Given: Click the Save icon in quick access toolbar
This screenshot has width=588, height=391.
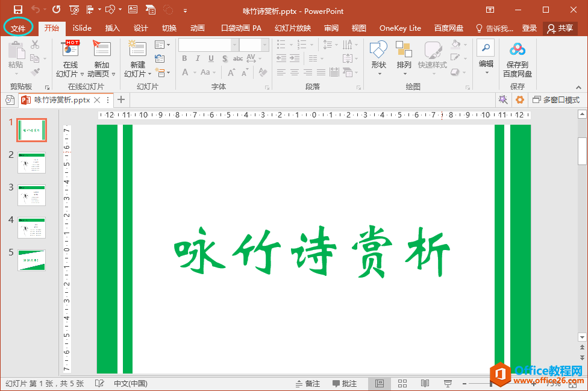Looking at the screenshot, I should coord(17,10).
